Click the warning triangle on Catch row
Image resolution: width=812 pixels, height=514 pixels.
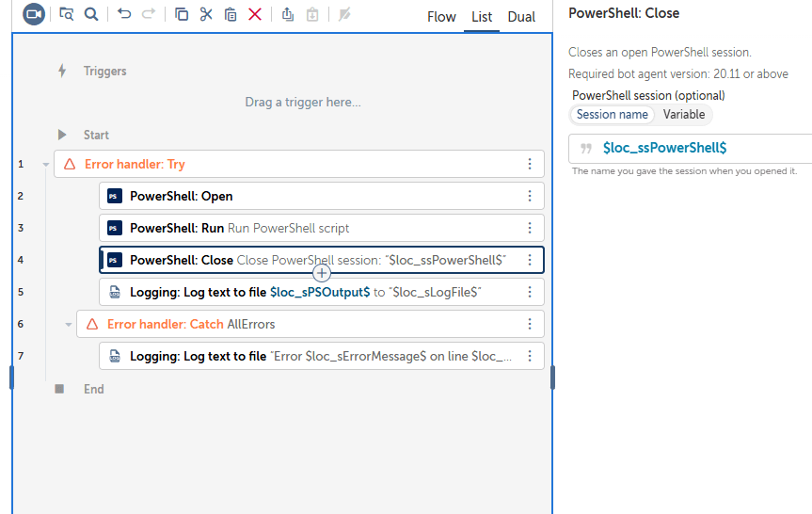(x=92, y=325)
